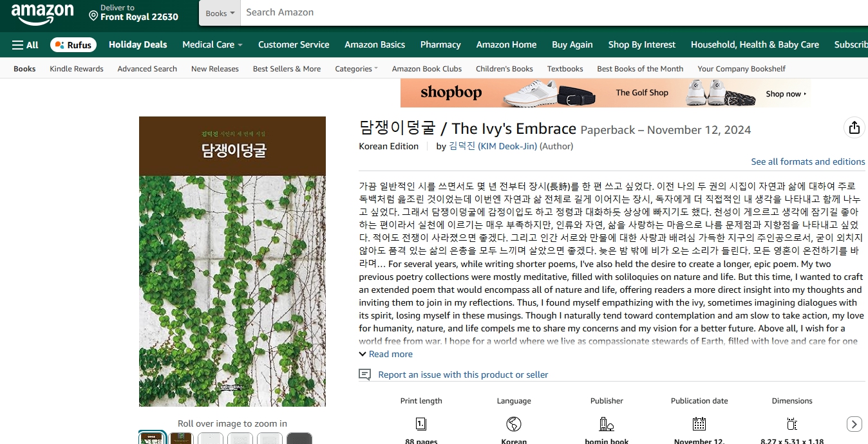Click the Language globe icon
The width and height of the screenshot is (868, 444).
click(x=514, y=423)
